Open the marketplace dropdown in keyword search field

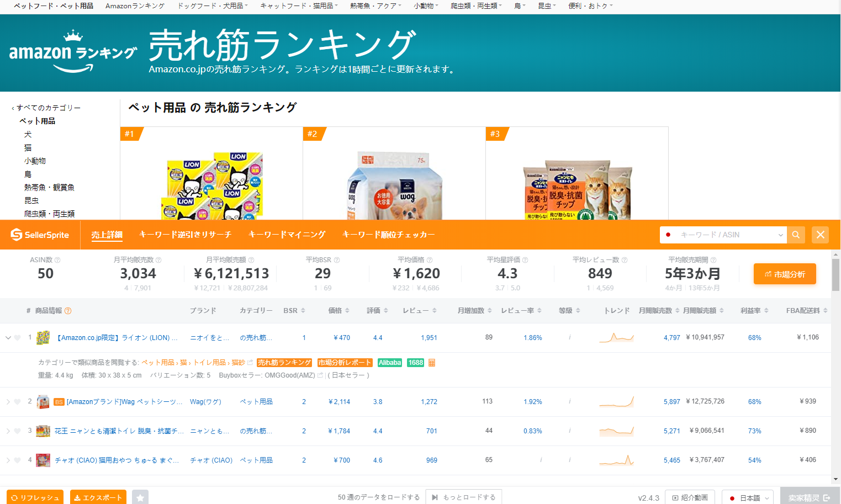780,235
